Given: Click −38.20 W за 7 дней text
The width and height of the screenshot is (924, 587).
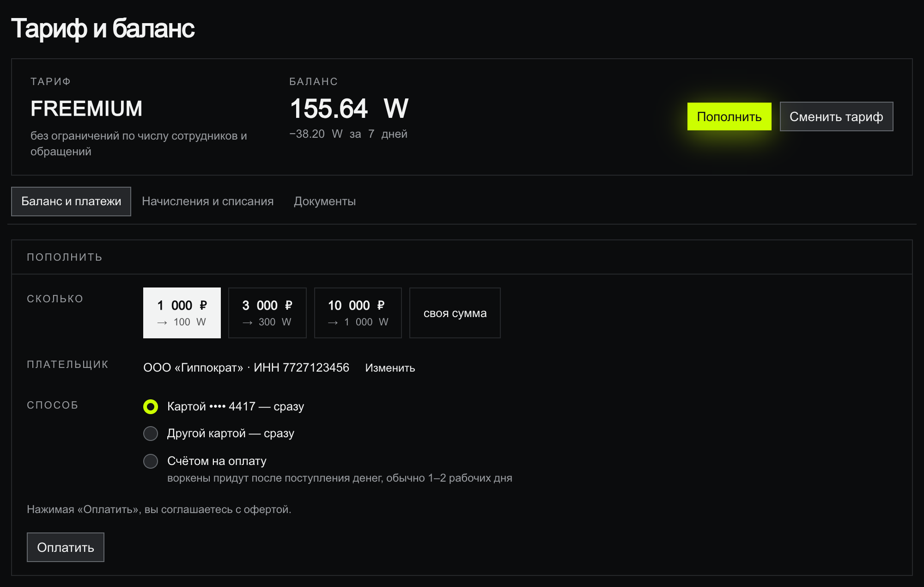Looking at the screenshot, I should pyautogui.click(x=348, y=134).
